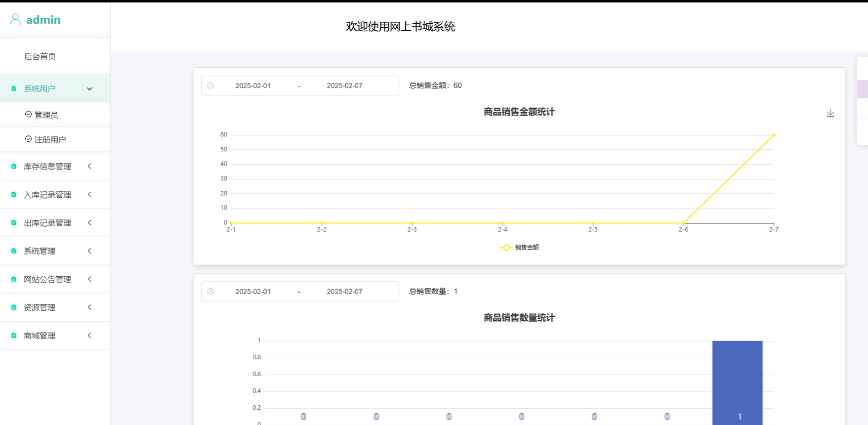Expand the 库存信息管理 submenu arrow

tap(89, 167)
